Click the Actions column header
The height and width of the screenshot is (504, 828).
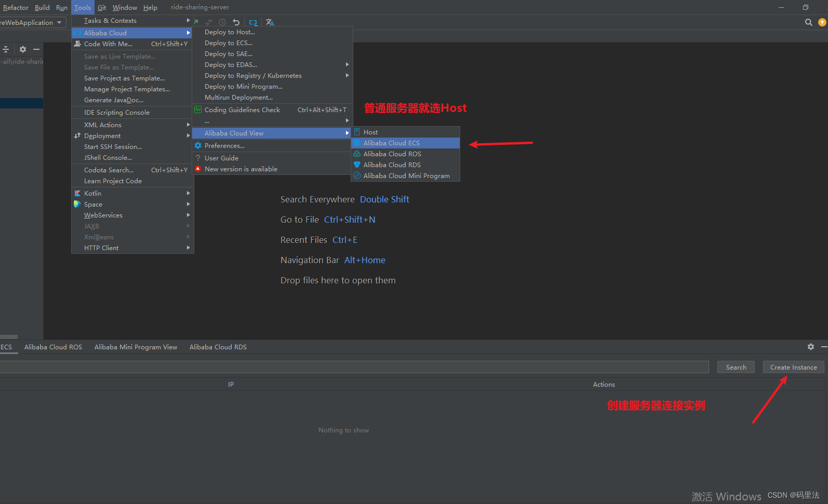(x=604, y=385)
